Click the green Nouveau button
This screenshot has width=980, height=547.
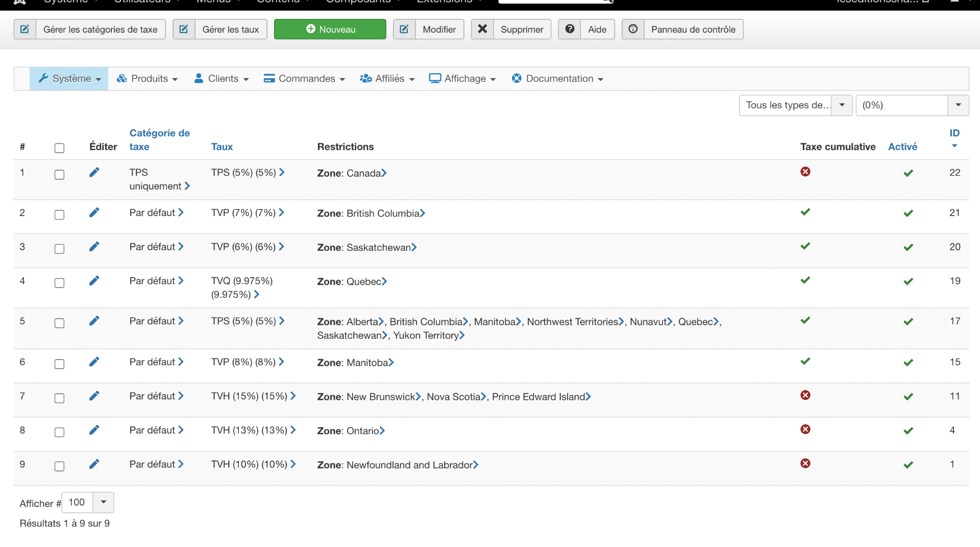point(330,29)
